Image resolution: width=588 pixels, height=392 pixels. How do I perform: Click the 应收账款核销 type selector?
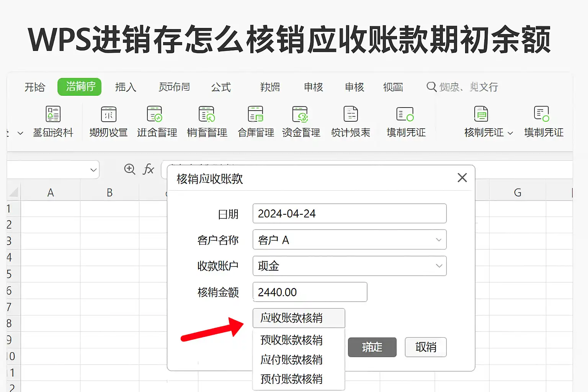[299, 318]
